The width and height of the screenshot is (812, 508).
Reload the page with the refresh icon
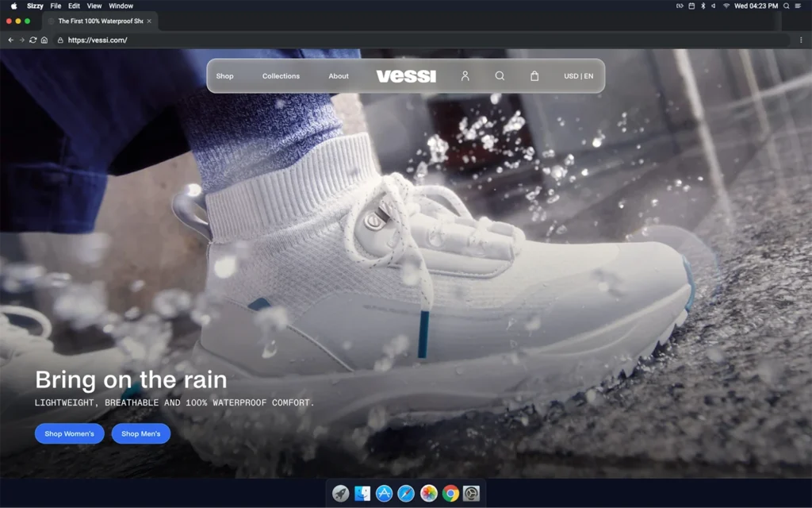click(33, 40)
